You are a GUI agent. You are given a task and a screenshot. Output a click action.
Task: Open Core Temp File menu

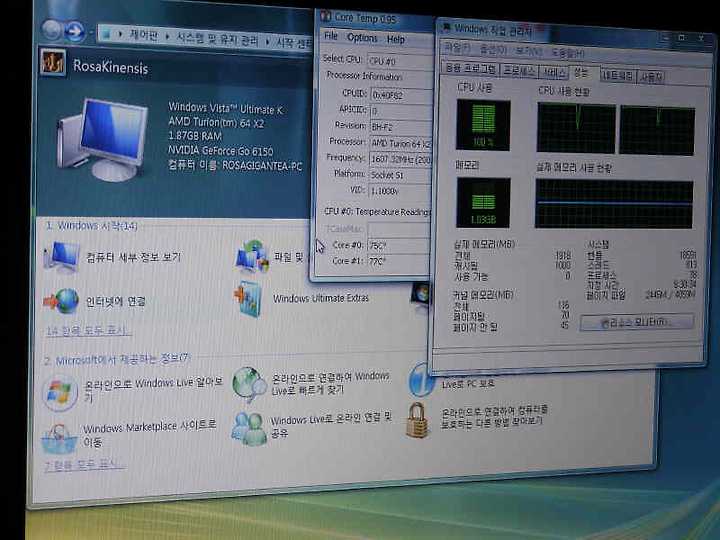click(x=331, y=36)
